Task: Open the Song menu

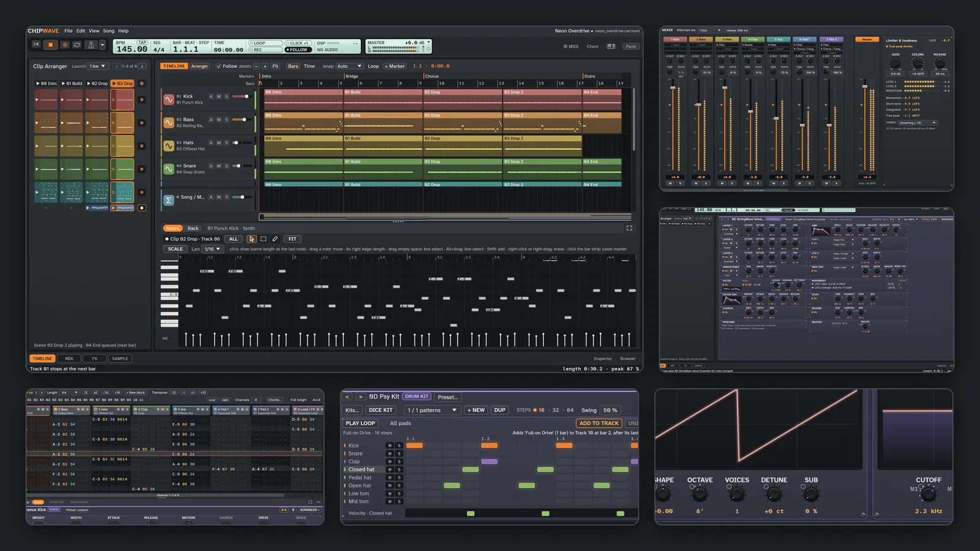Action: (x=108, y=31)
